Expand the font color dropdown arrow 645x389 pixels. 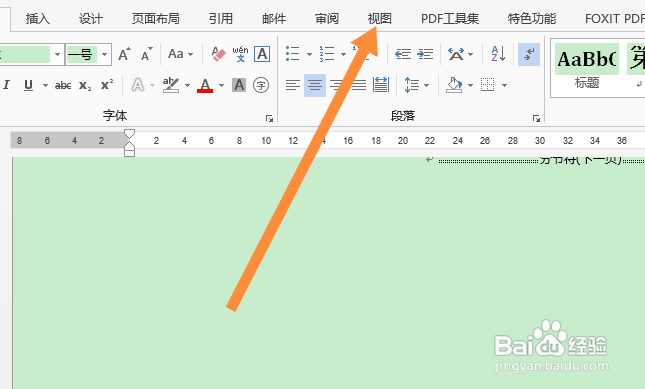coord(221,86)
